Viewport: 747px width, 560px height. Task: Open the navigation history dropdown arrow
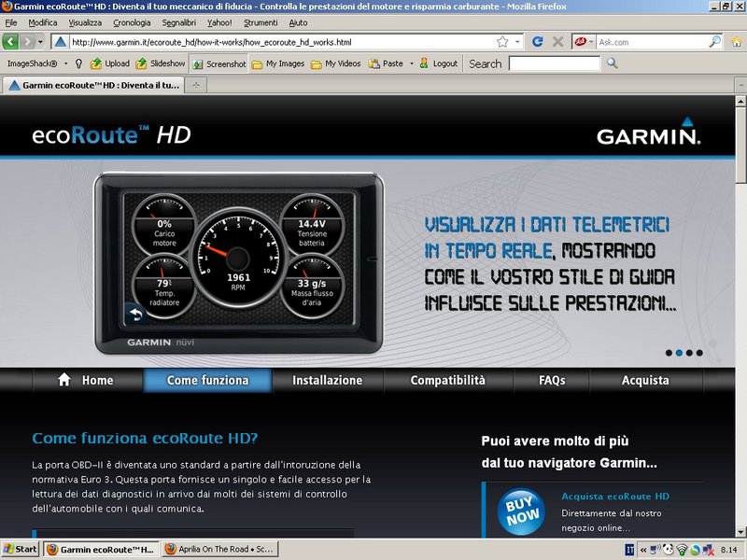(40, 42)
